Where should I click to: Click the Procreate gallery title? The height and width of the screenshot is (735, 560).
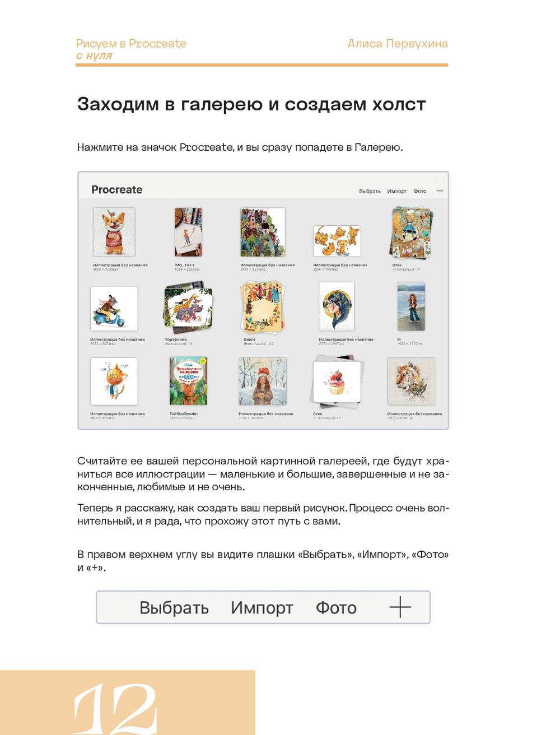point(117,190)
